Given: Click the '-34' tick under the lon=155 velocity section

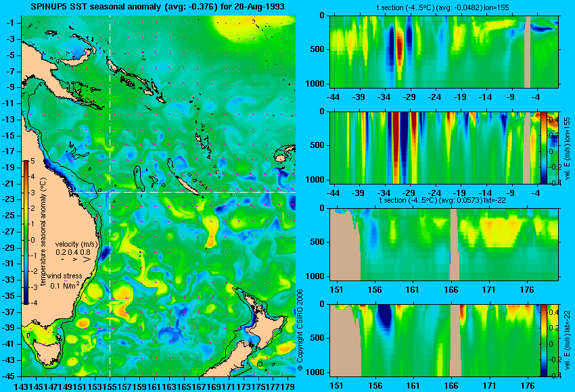Looking at the screenshot, I should click(384, 193).
